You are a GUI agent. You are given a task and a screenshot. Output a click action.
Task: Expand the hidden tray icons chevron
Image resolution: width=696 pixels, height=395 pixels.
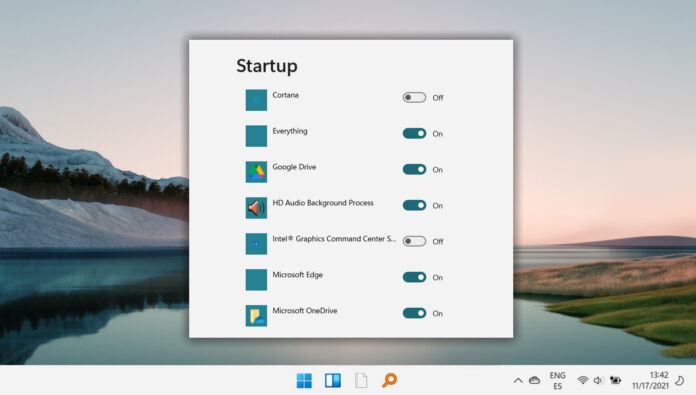point(518,380)
